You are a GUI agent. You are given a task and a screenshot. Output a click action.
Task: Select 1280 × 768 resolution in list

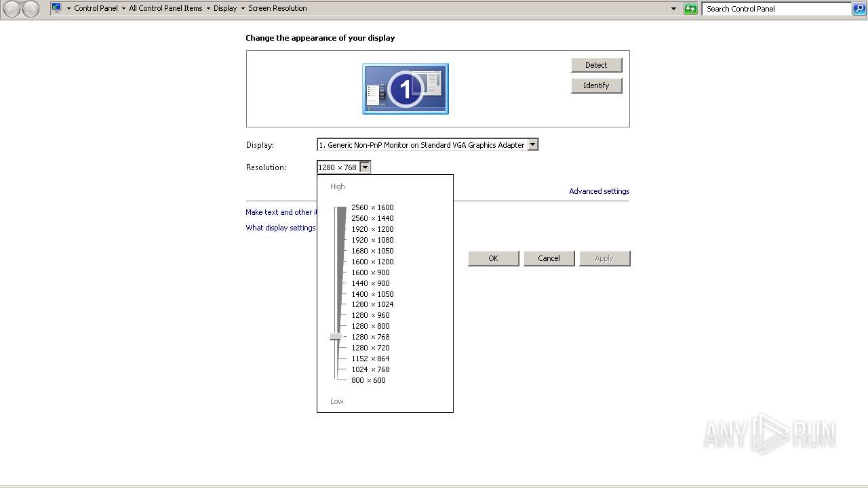pos(370,337)
